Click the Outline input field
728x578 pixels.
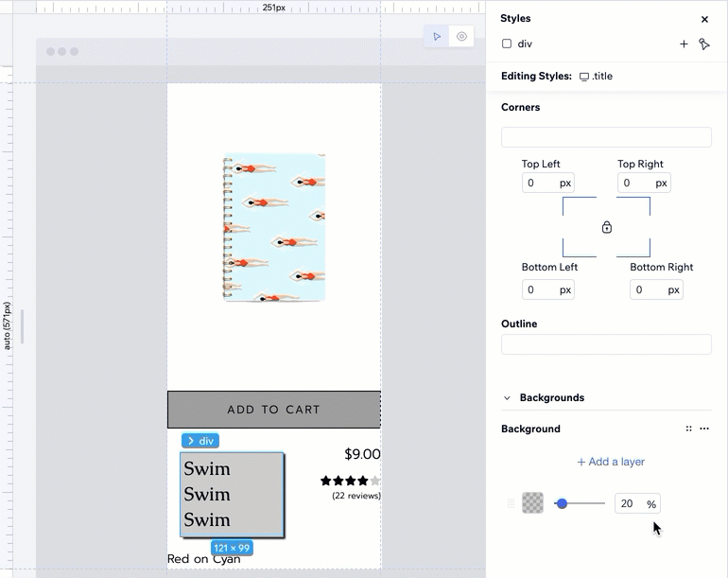[606, 344]
